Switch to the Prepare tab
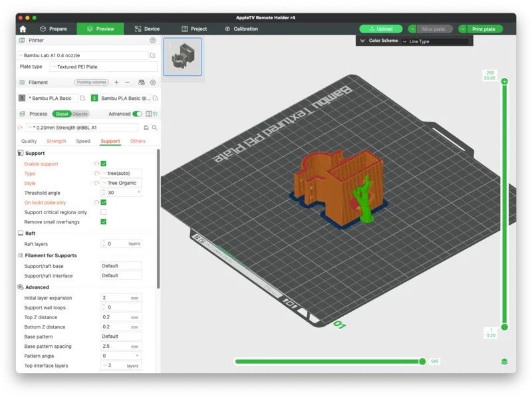 point(53,29)
